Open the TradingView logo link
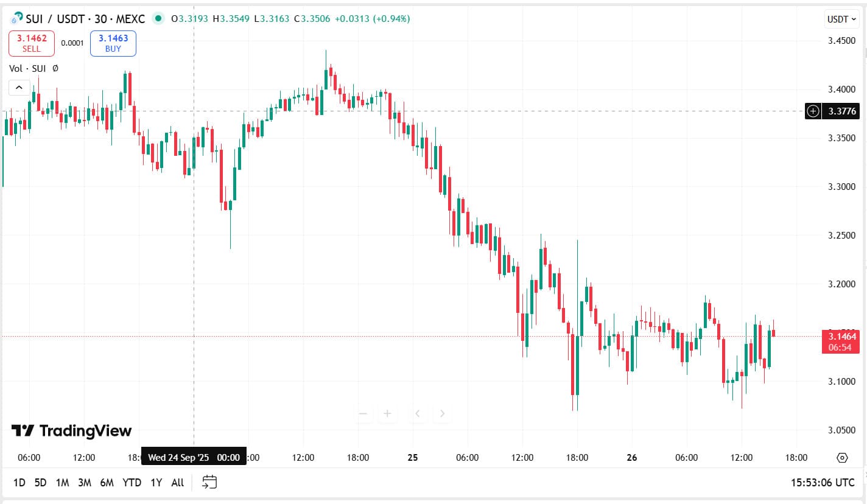Screen dimensions: 867x504 click(x=72, y=431)
